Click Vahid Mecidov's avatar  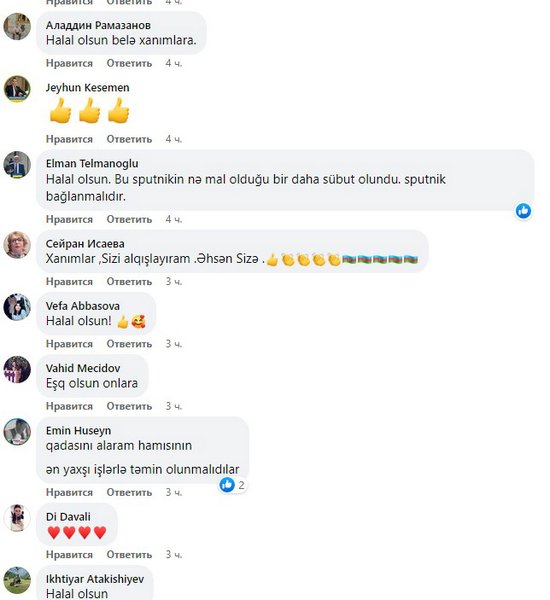coord(17,369)
